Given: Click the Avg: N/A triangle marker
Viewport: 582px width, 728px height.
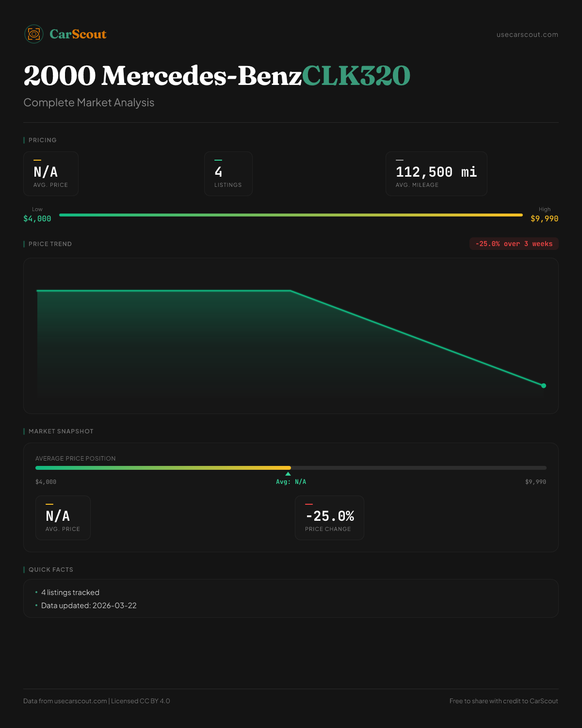Looking at the screenshot, I should tap(288, 474).
